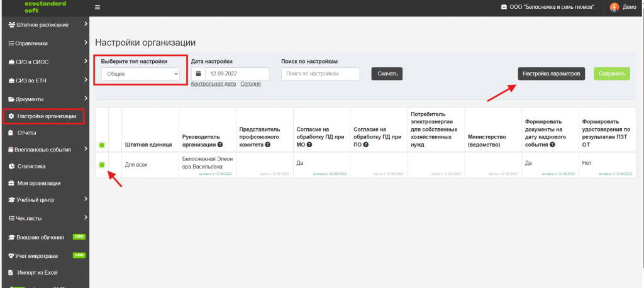
Task: Expand Штатное расписание chevron
Action: (86, 25)
